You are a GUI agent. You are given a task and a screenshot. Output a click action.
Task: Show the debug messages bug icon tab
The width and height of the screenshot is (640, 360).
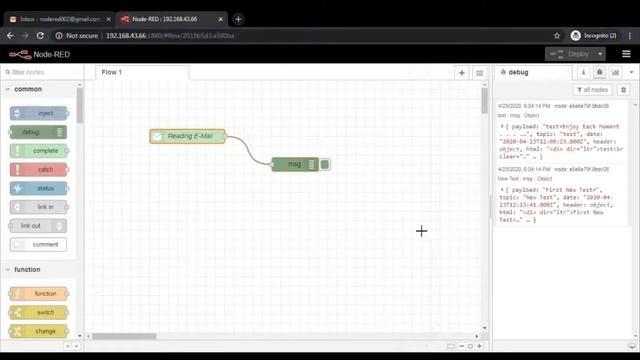pos(599,72)
